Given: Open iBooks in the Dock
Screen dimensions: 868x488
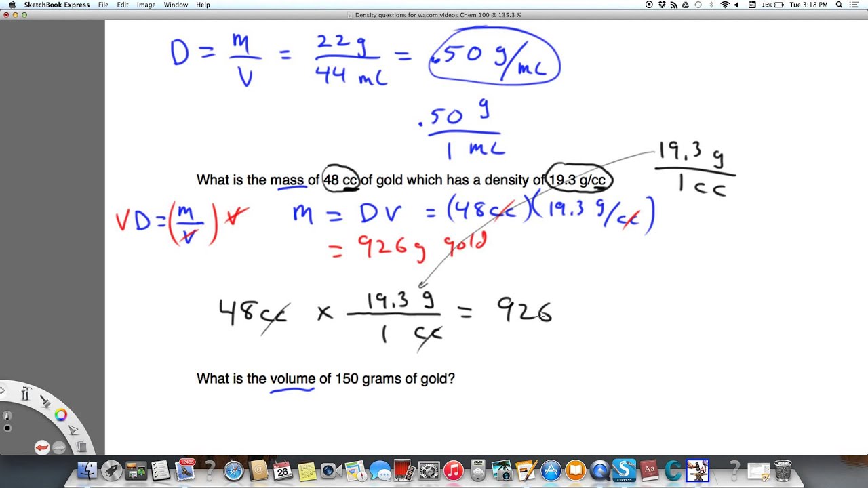Looking at the screenshot, I should (575, 470).
